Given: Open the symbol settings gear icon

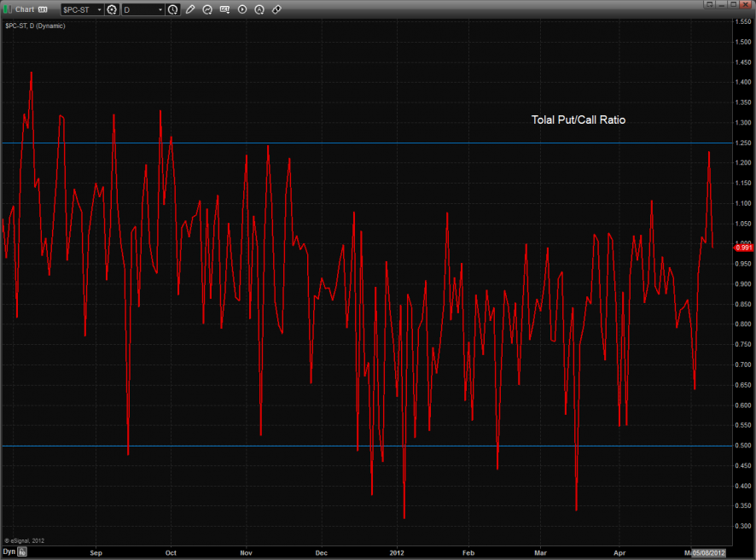Looking at the screenshot, I should [x=111, y=9].
